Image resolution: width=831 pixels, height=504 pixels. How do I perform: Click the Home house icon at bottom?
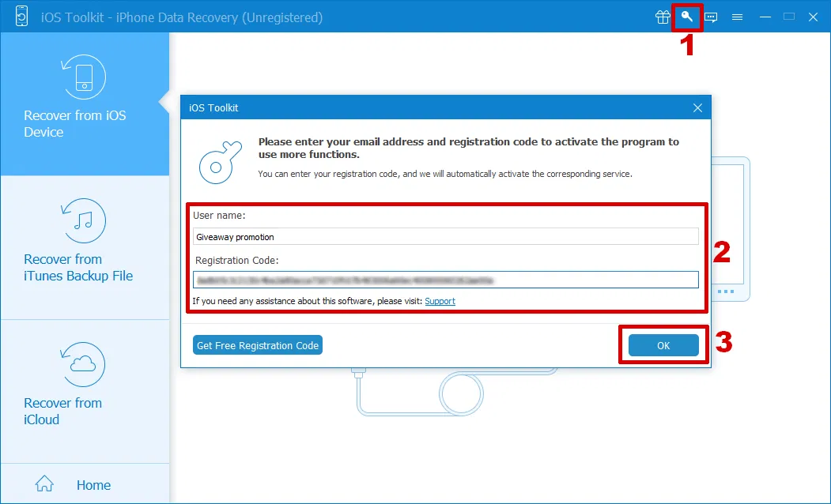[x=44, y=483]
